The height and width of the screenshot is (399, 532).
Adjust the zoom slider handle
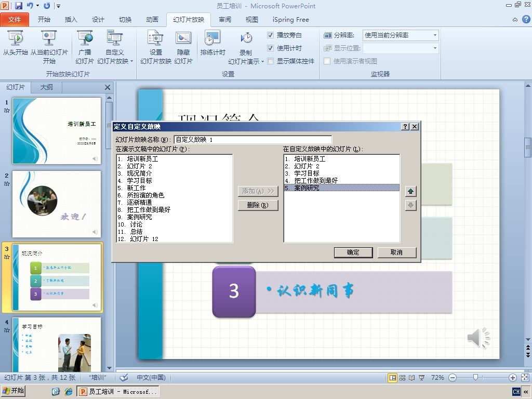tap(476, 378)
